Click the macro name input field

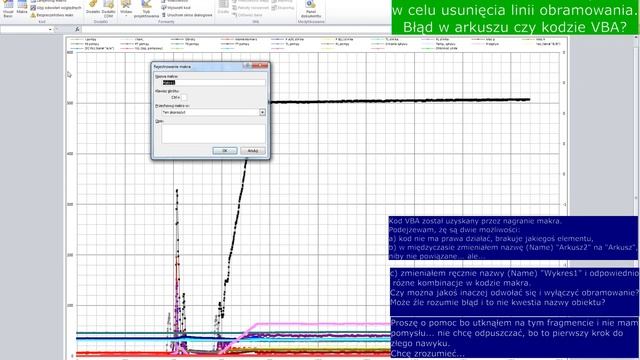213,82
